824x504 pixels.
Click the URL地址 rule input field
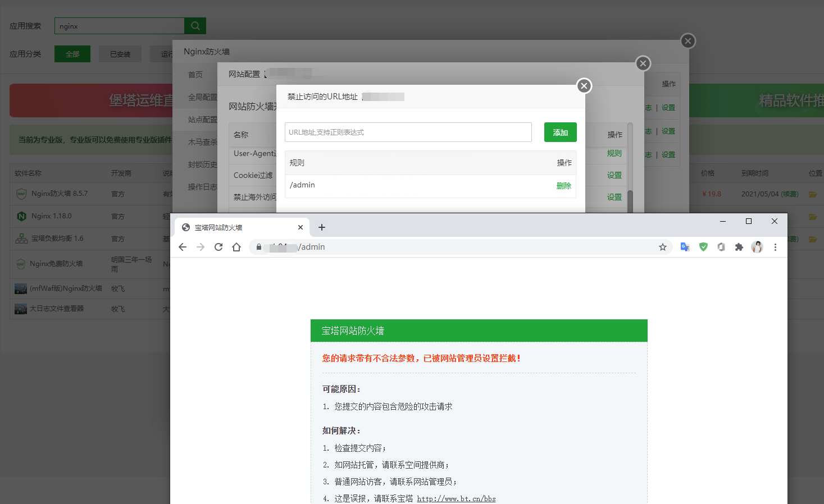pyautogui.click(x=408, y=132)
